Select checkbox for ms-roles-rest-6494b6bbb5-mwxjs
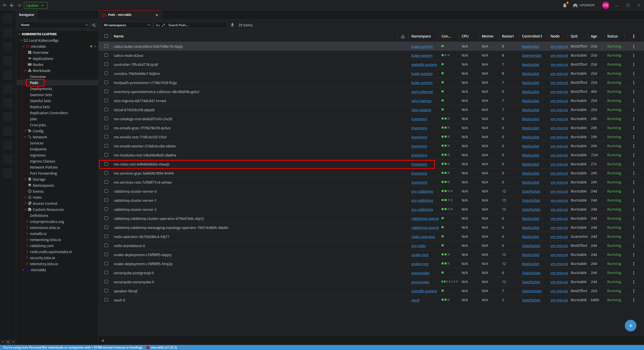This screenshot has height=350, width=644. [x=106, y=164]
